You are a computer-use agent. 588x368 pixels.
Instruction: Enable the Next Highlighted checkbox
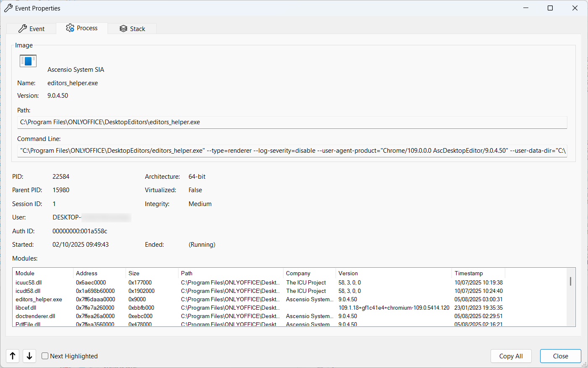click(x=45, y=356)
